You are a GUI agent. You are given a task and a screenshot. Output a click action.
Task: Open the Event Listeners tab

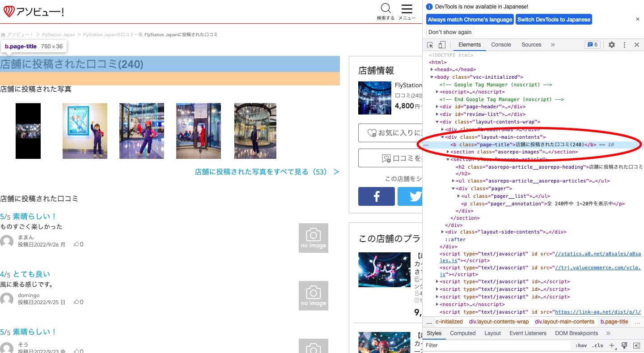pyautogui.click(x=528, y=333)
